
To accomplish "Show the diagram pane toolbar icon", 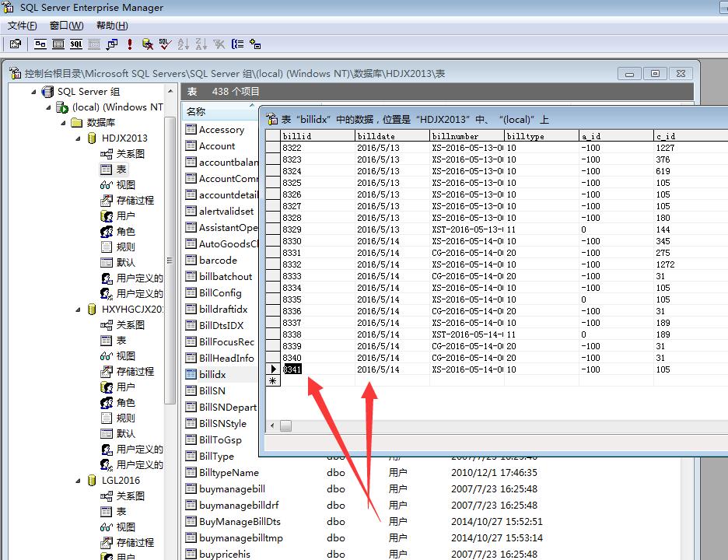I will pyautogui.click(x=40, y=44).
